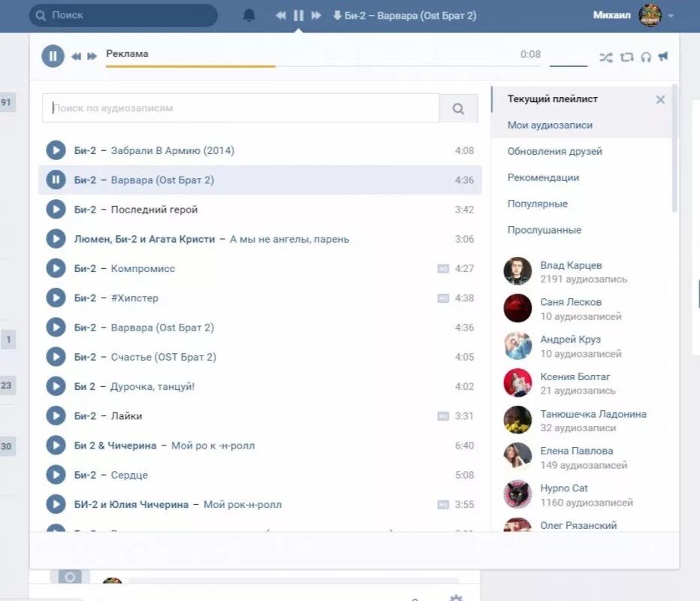
Task: Click the Люмен, Би-2 и Агата Кристи artist name
Action: pyautogui.click(x=144, y=240)
